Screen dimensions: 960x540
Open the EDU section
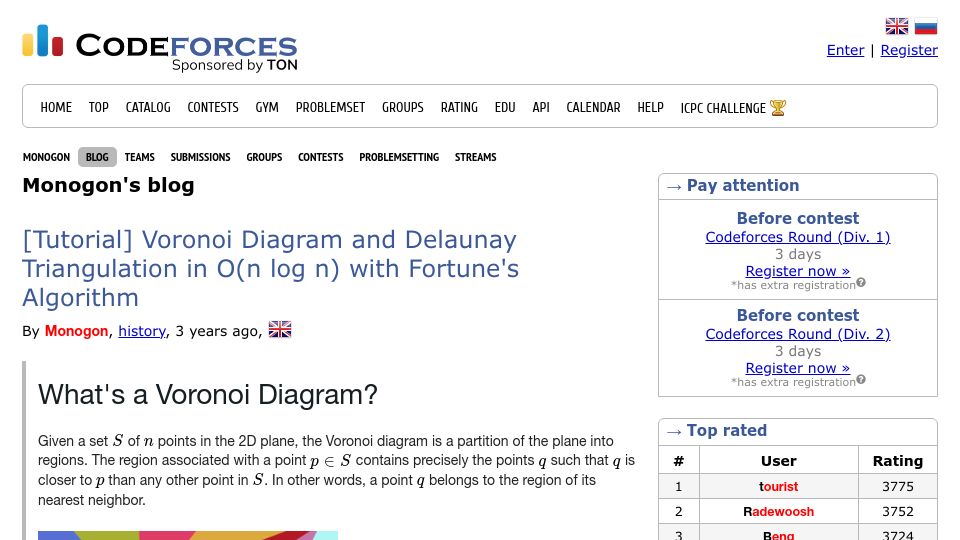(505, 107)
